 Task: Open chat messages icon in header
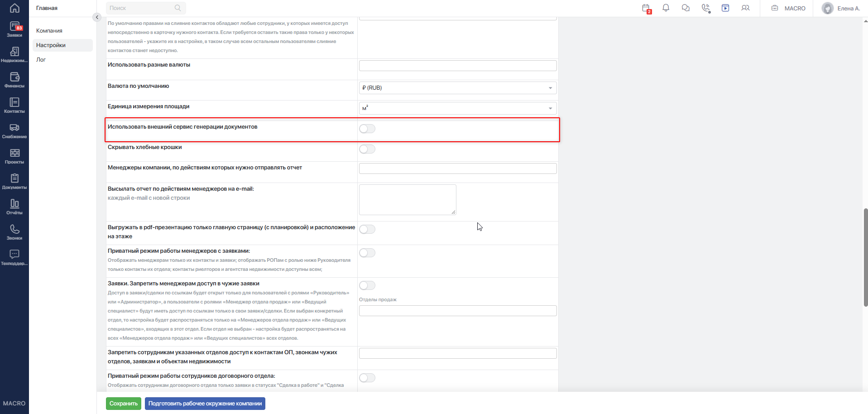tap(686, 8)
